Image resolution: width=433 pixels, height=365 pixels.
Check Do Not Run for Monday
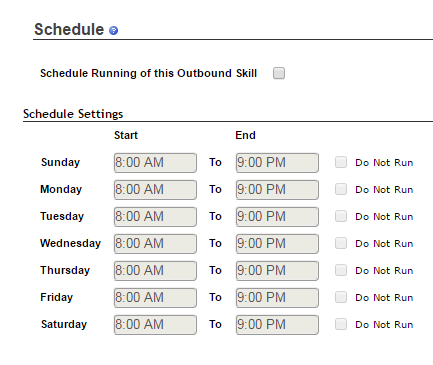(341, 189)
